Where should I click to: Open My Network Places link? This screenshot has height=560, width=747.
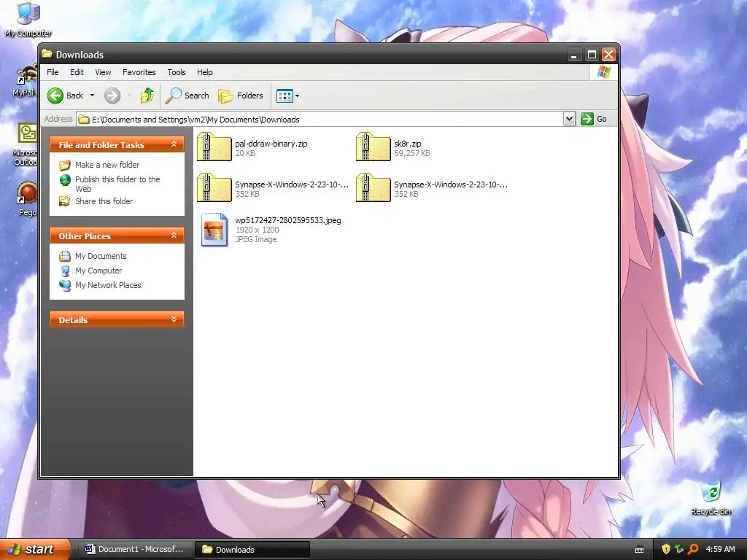pos(108,285)
